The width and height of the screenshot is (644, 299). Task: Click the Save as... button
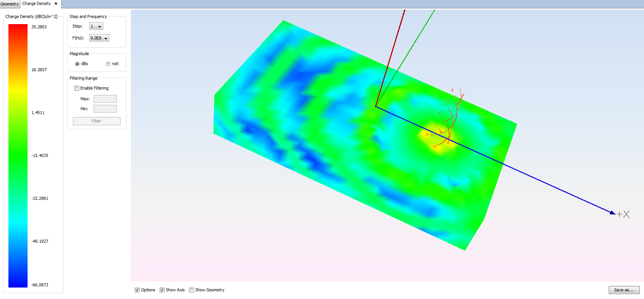[624, 290]
